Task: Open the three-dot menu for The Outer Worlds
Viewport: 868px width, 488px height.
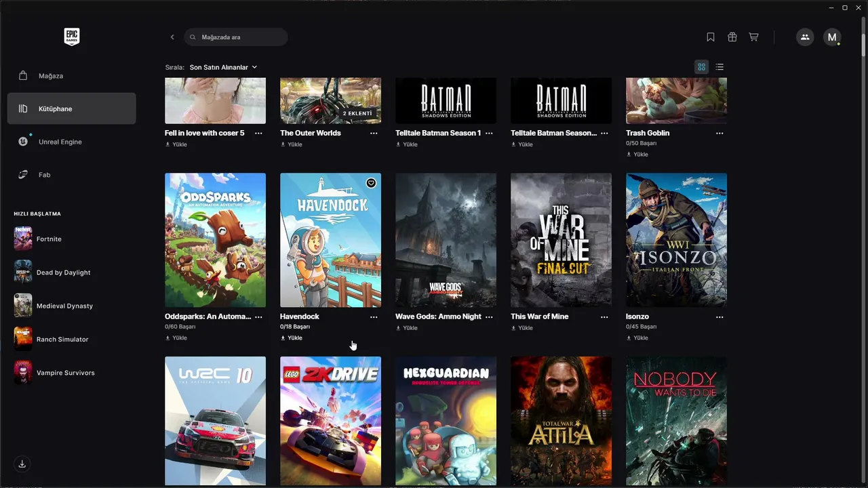Action: [374, 133]
